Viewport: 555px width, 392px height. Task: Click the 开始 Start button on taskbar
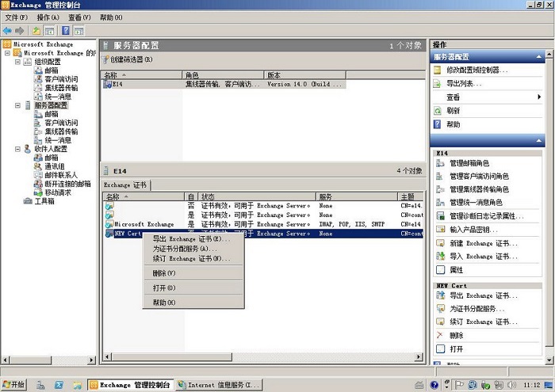pos(13,385)
